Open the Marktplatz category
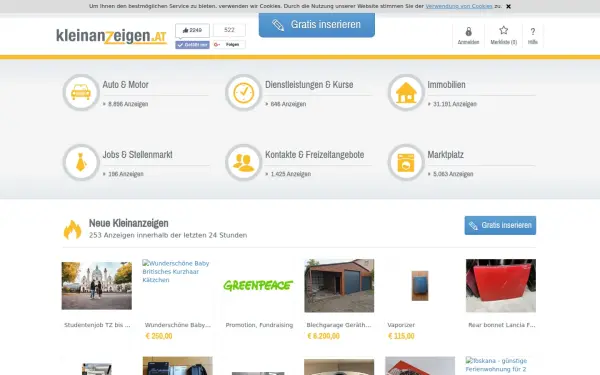 click(x=445, y=155)
